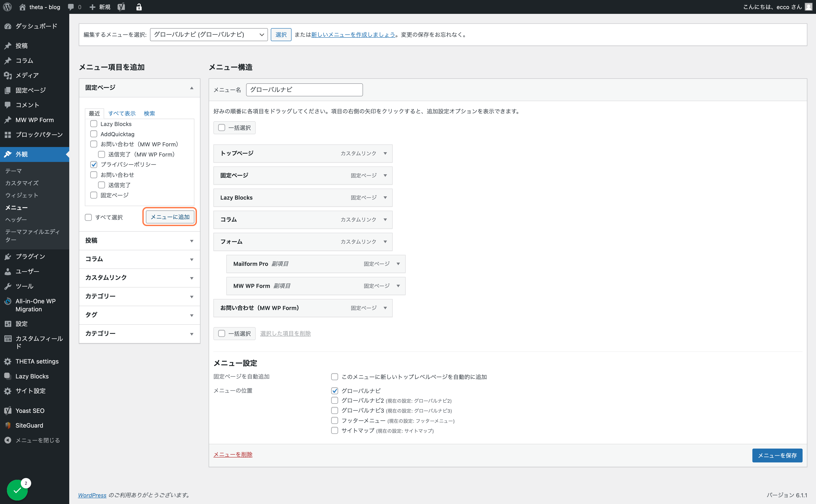Click the メニューを保存 button

tap(777, 455)
